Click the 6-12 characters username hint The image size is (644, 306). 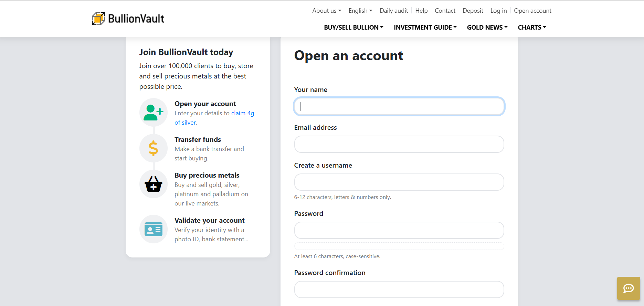[x=342, y=197]
